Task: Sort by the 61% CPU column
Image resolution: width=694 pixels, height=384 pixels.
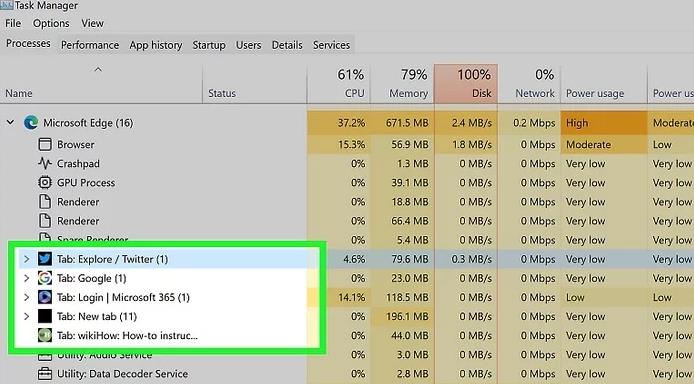Action: coord(338,84)
